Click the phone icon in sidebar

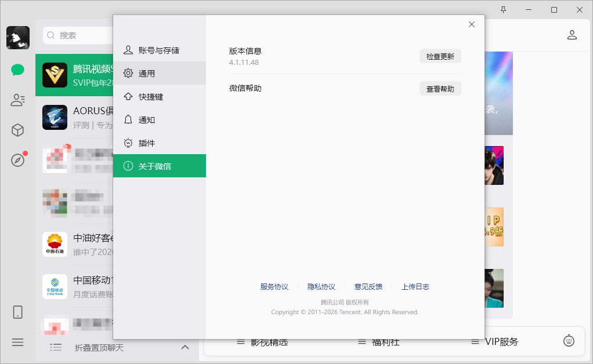[18, 312]
